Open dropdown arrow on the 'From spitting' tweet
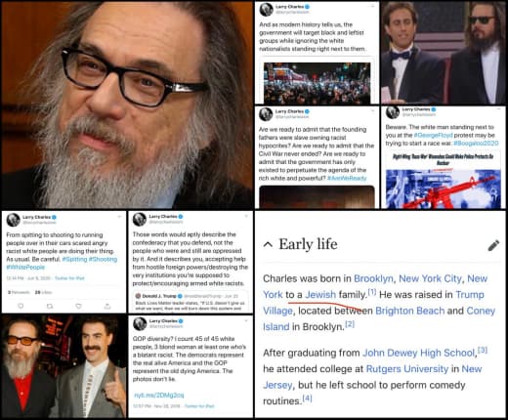The image size is (508, 420). [120, 216]
